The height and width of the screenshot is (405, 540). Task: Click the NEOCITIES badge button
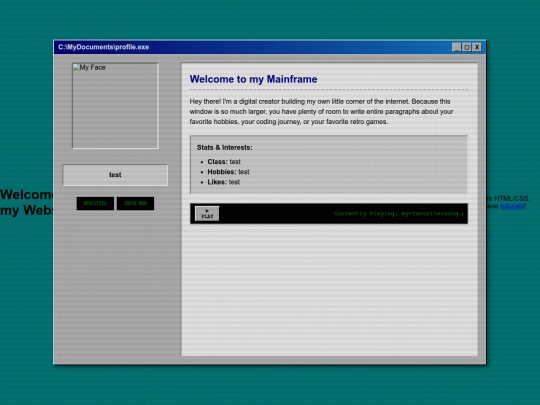[x=95, y=203]
